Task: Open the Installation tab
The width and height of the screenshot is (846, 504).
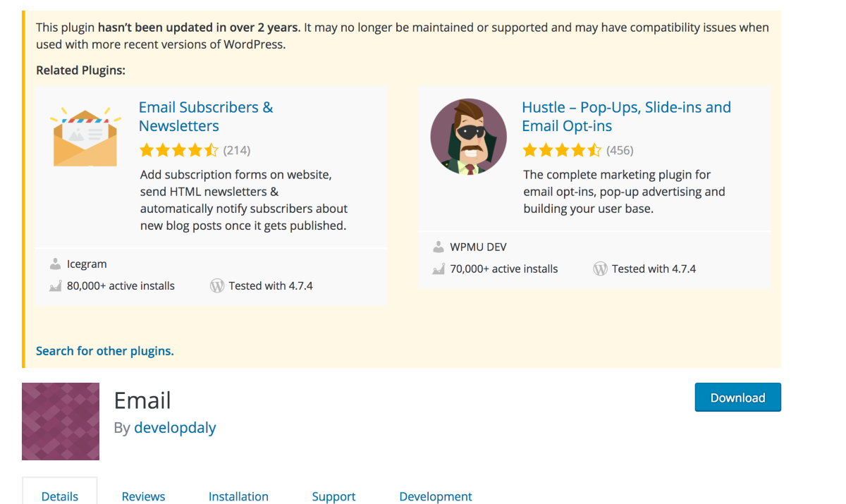Action: pos(238,496)
